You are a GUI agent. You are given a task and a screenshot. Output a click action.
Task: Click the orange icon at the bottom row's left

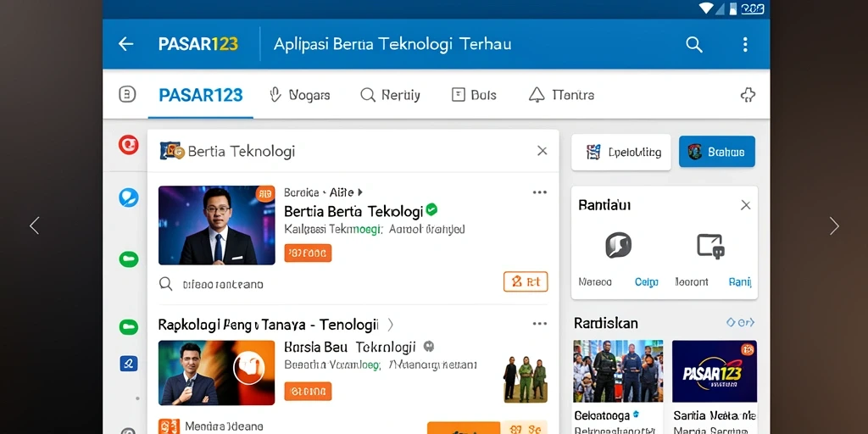point(169,426)
